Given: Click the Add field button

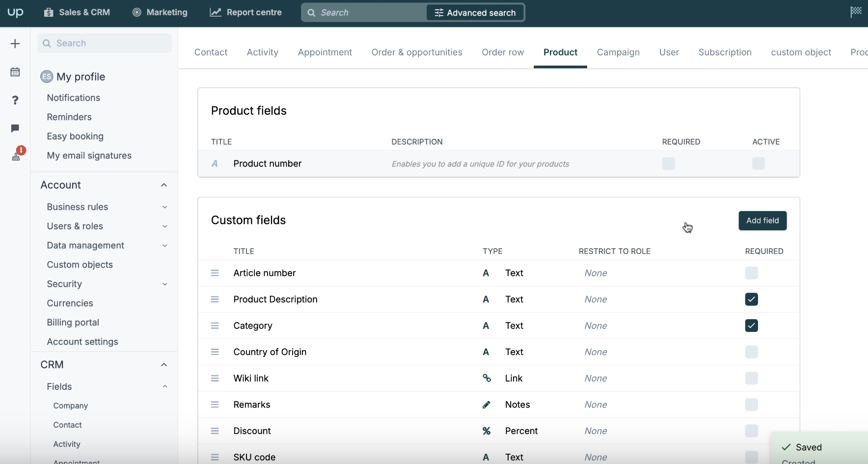Looking at the screenshot, I should pos(762,221).
